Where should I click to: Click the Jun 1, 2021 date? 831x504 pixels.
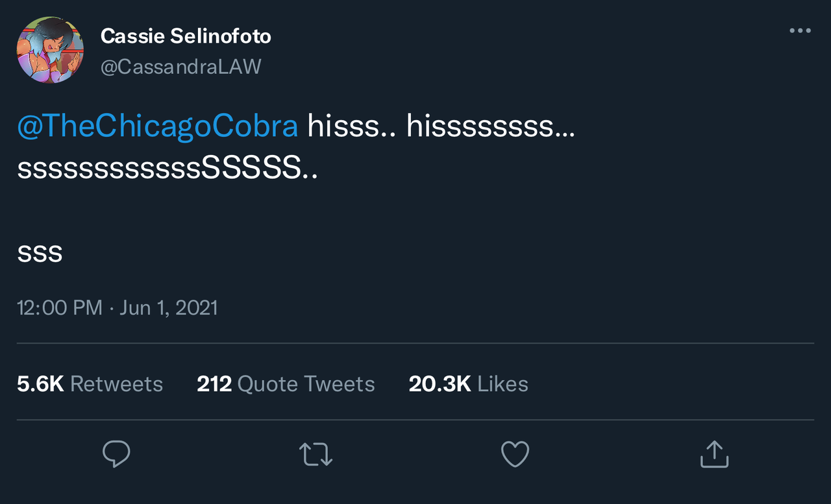169,307
